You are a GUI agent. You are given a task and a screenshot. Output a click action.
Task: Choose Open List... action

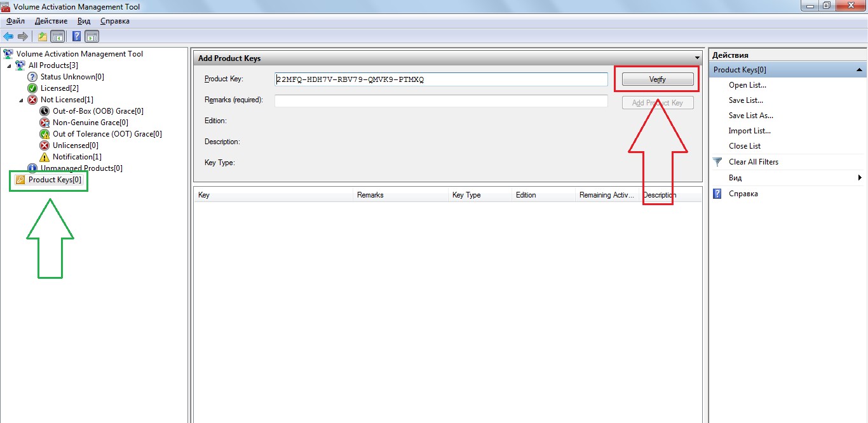click(747, 85)
